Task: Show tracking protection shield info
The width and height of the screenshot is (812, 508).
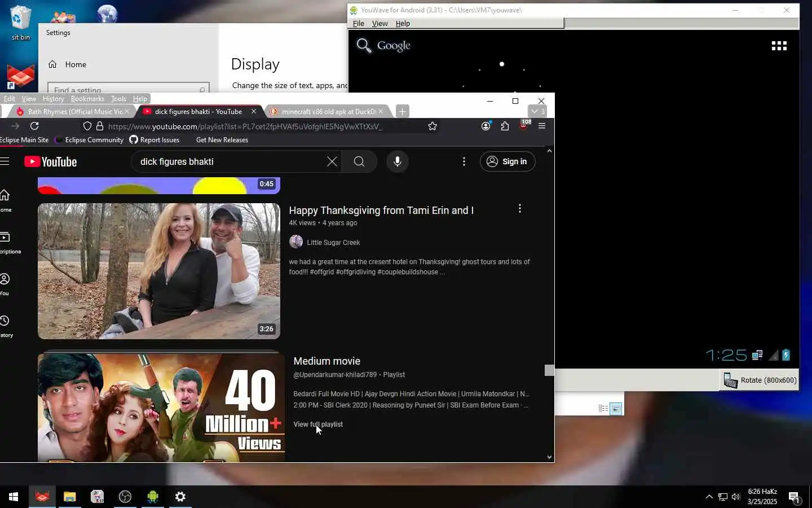Action: point(87,126)
